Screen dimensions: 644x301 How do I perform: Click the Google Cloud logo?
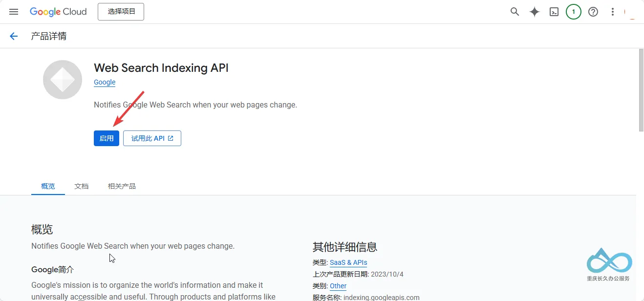(x=58, y=12)
